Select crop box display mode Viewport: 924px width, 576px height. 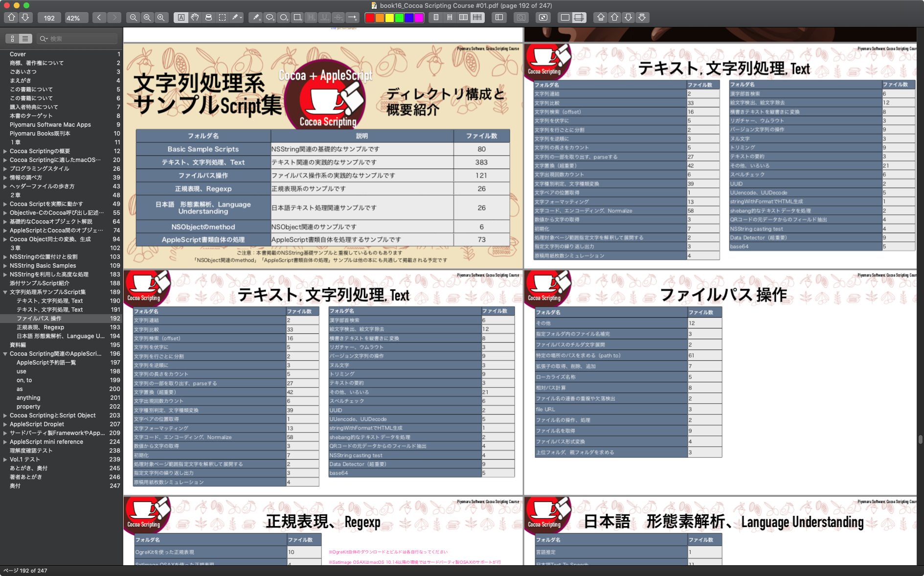(579, 18)
